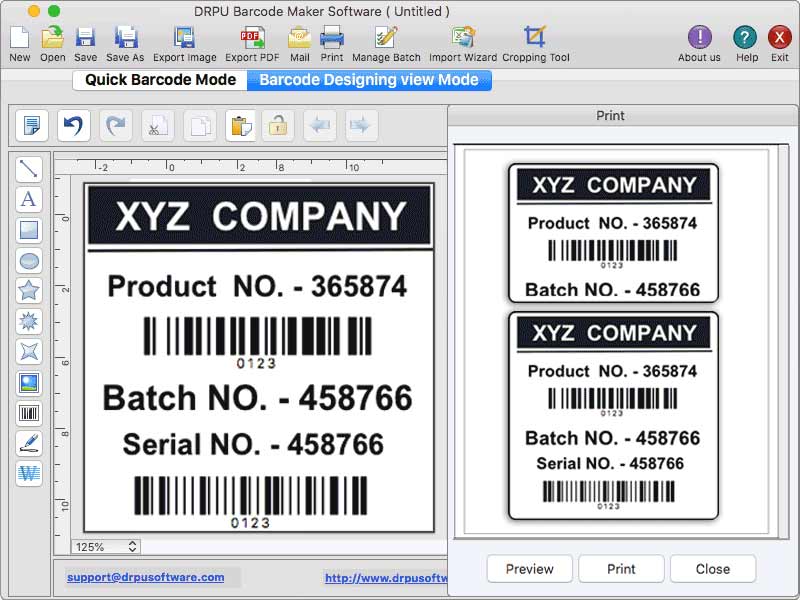Screen dimensions: 800x600
Task: Open the Cropping Tool
Action: tap(537, 42)
